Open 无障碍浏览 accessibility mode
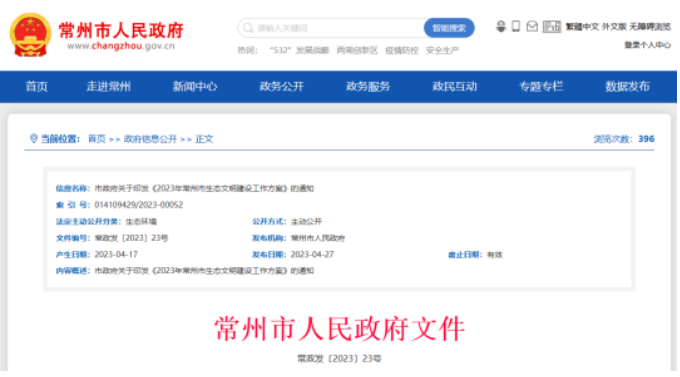 pyautogui.click(x=650, y=27)
